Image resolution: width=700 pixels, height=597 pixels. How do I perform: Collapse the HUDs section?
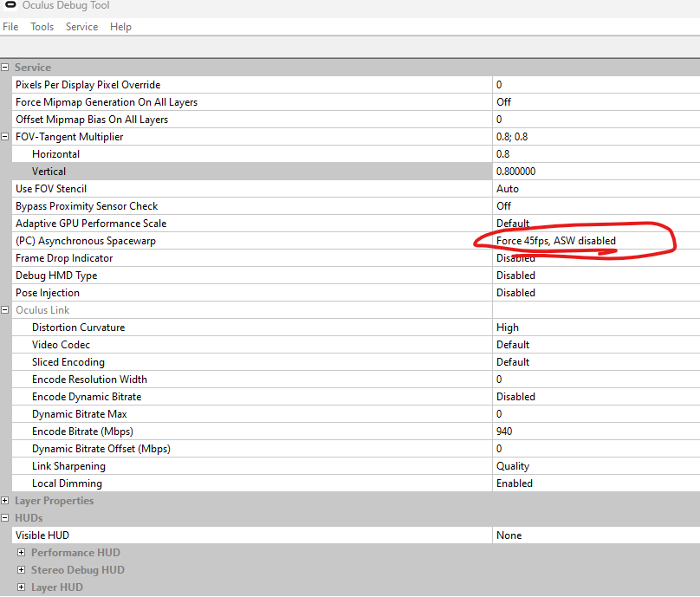5,518
